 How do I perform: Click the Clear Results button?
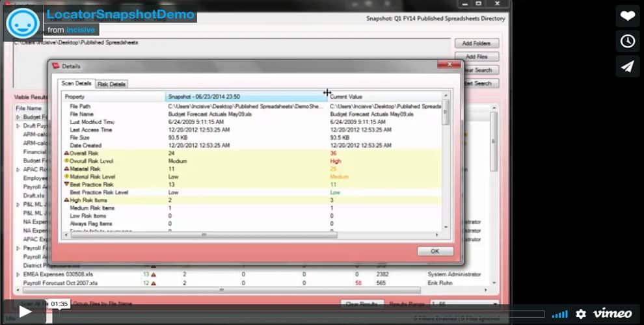coord(362,304)
